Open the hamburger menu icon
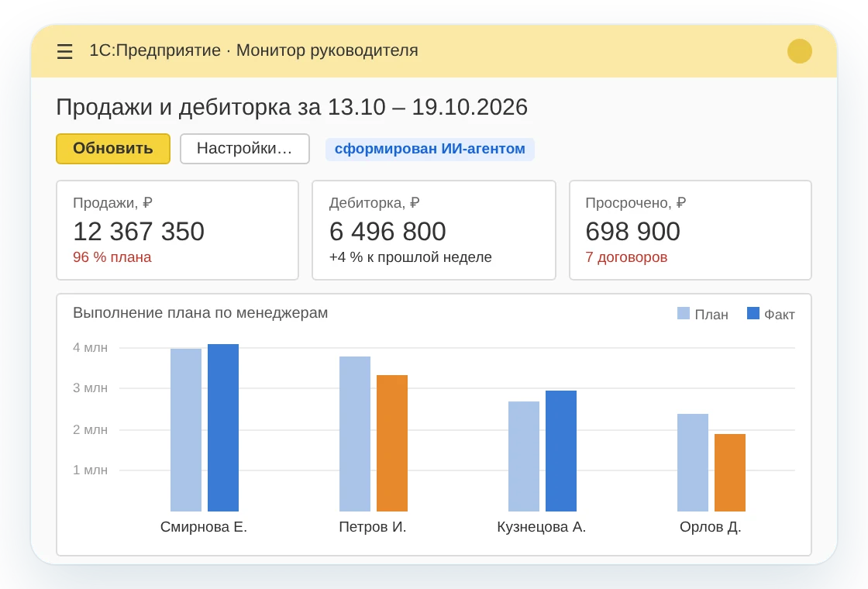Viewport: 868px width, 589px height. point(65,51)
